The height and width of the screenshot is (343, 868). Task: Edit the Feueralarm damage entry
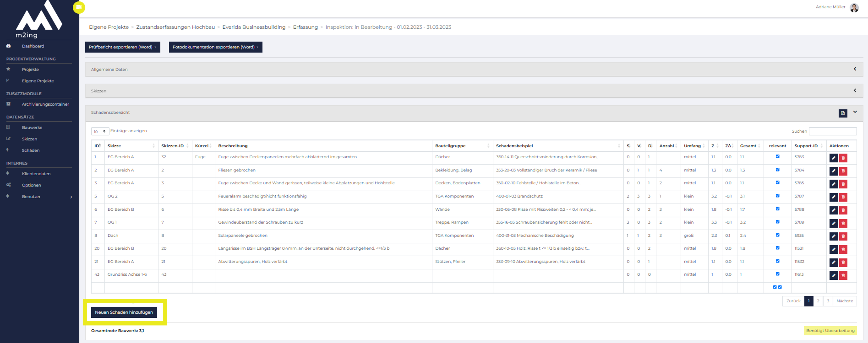(x=834, y=197)
